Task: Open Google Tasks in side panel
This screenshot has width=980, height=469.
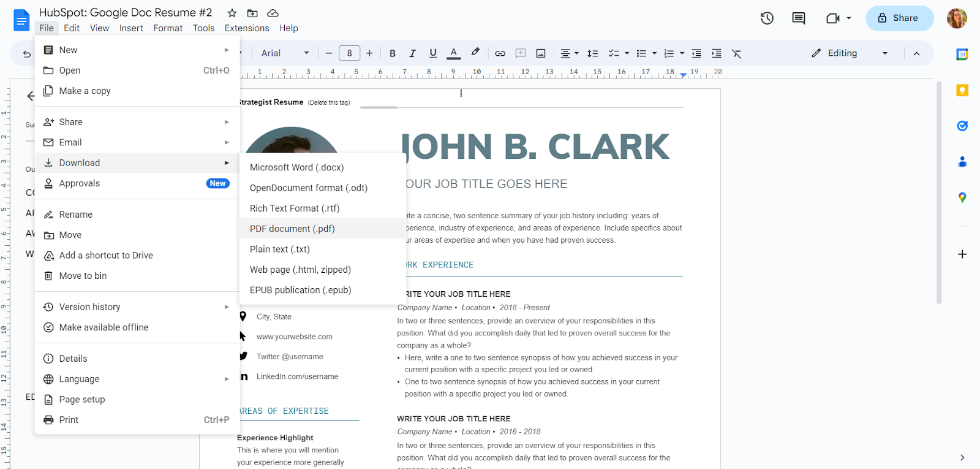Action: [x=962, y=126]
